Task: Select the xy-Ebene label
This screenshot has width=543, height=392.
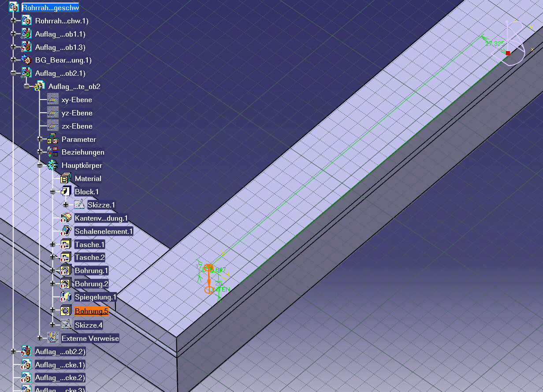Action: tap(77, 100)
